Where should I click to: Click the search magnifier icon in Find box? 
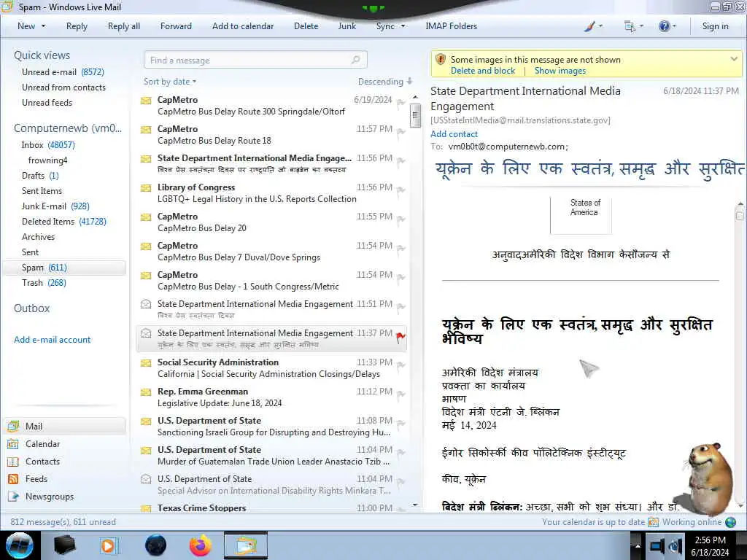[355, 60]
